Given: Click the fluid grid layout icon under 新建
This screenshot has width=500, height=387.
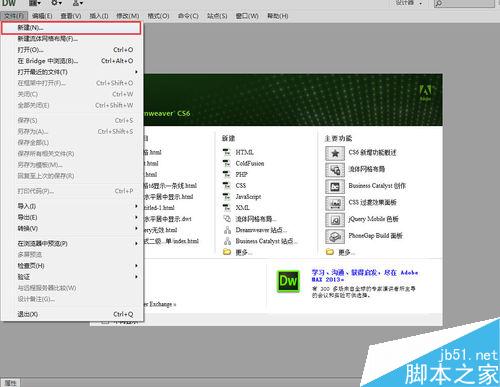Looking at the screenshot, I should tap(227, 219).
